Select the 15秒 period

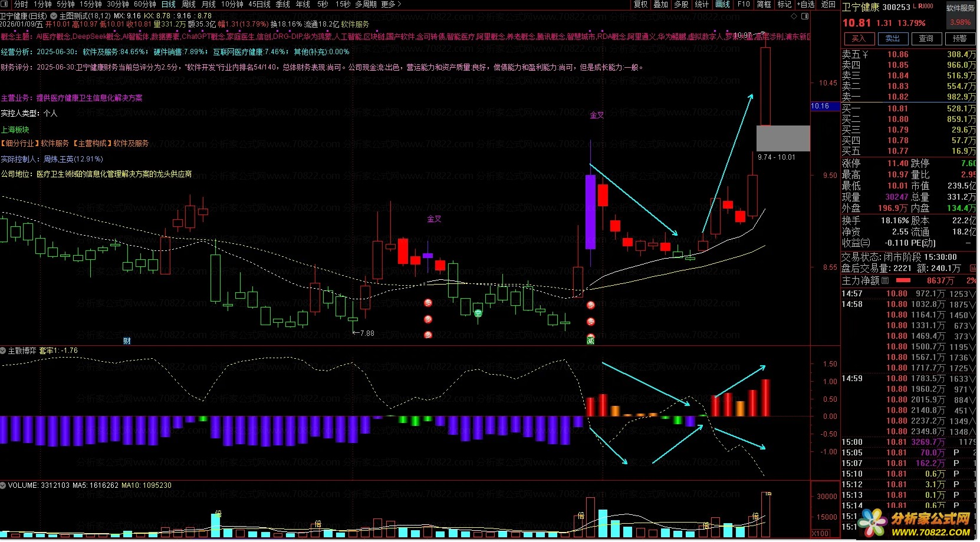coord(343,4)
